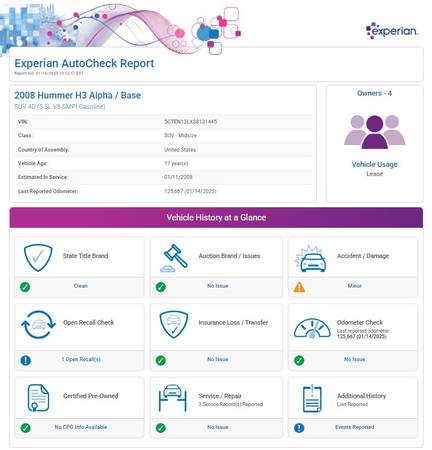Image resolution: width=432 pixels, height=450 pixels.
Task: Click green check under Service / Repair
Action: tap(161, 428)
